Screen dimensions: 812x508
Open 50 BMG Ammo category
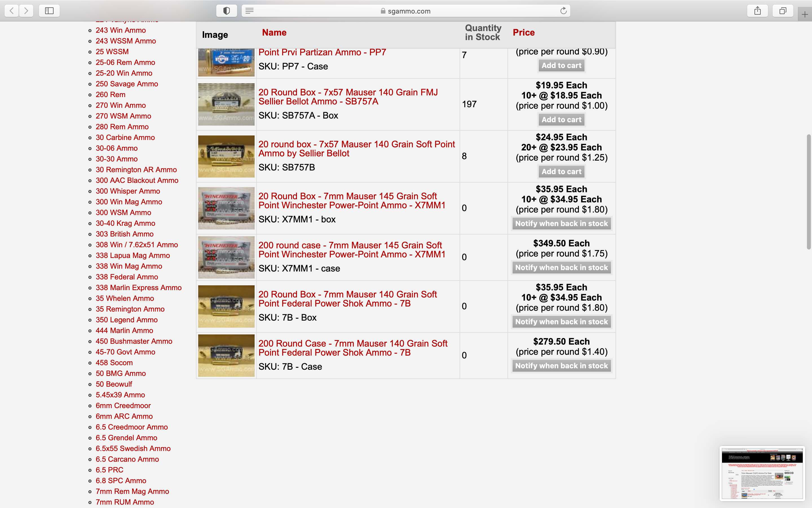121,374
